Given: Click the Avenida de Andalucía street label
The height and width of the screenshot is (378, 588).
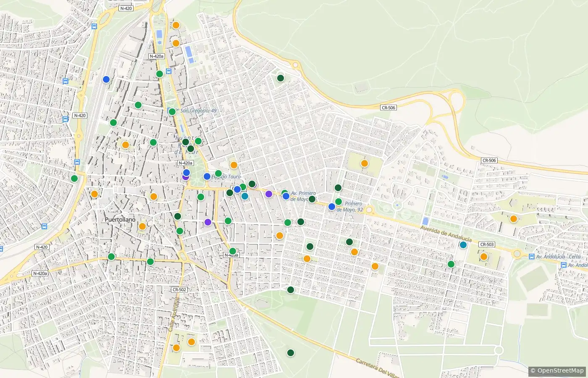Looking at the screenshot, I should [446, 234].
